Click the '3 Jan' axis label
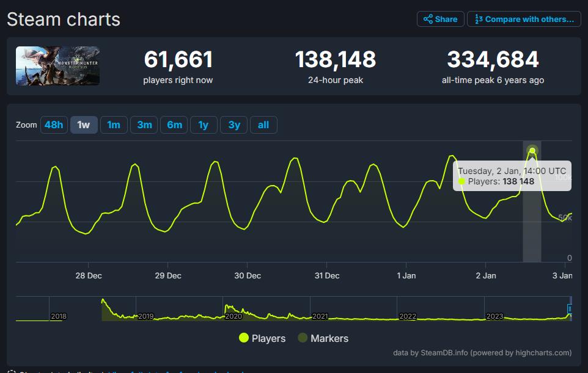588x373 pixels. click(562, 276)
